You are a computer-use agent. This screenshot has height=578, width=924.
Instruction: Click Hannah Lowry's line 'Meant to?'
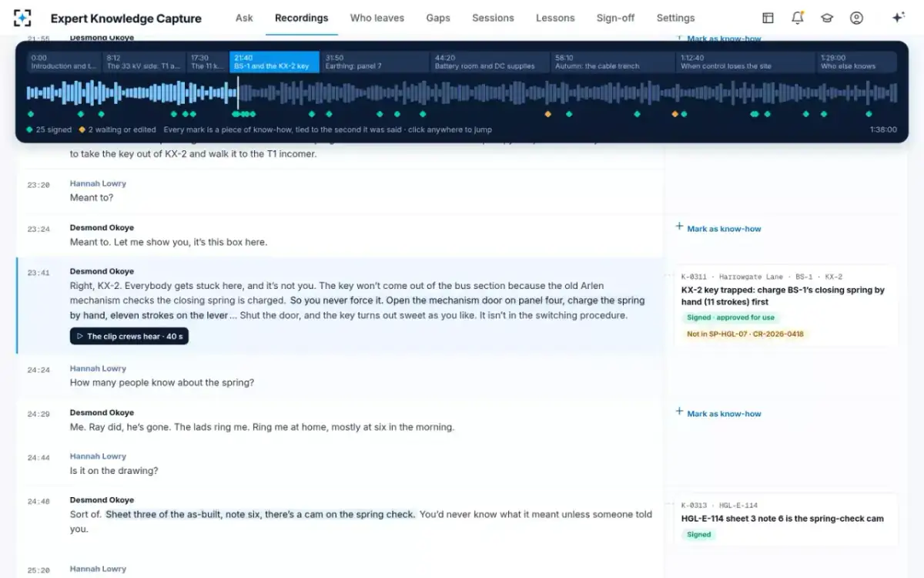pyautogui.click(x=92, y=197)
